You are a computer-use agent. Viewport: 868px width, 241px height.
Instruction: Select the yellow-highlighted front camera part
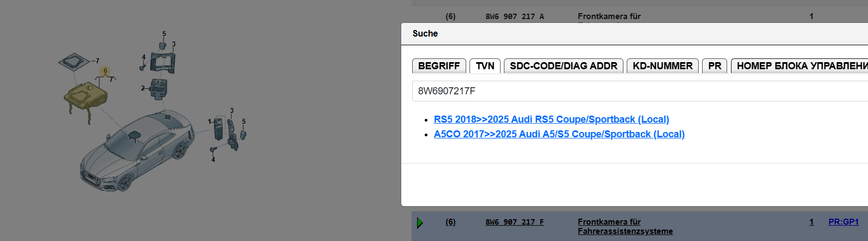86,98
